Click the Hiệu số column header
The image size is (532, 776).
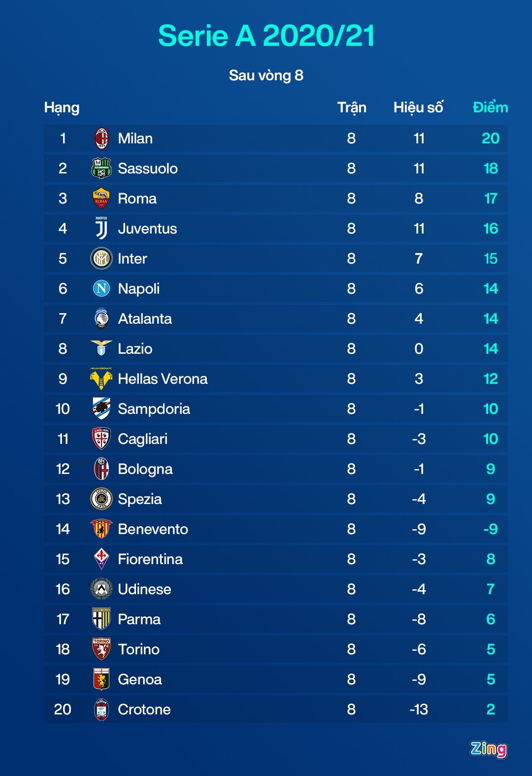coord(418,107)
